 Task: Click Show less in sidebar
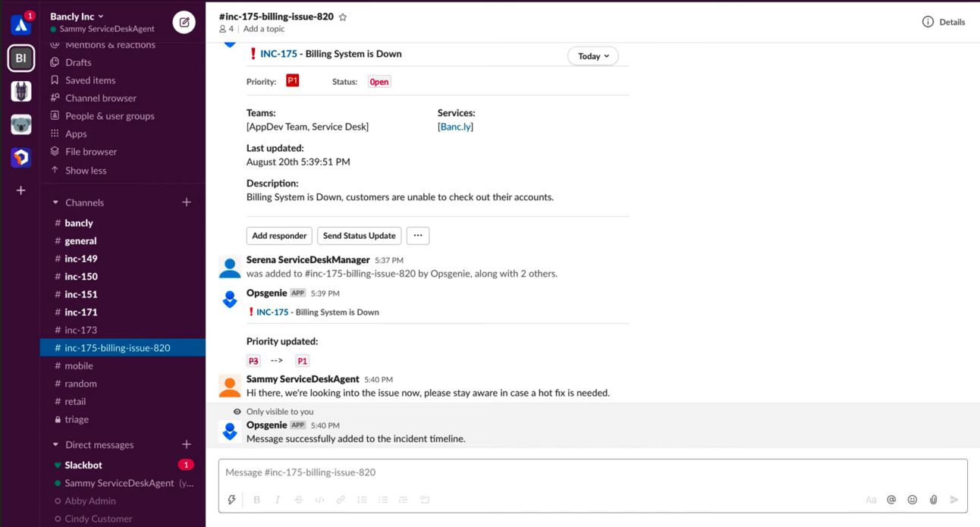click(86, 171)
